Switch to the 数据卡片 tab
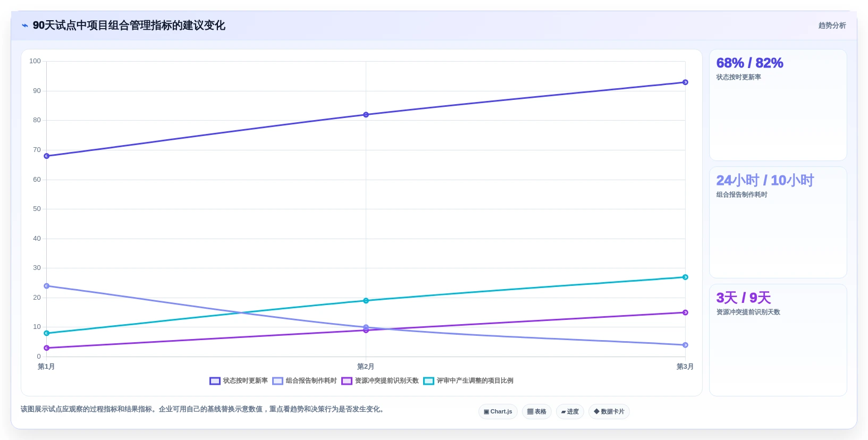 click(x=609, y=412)
